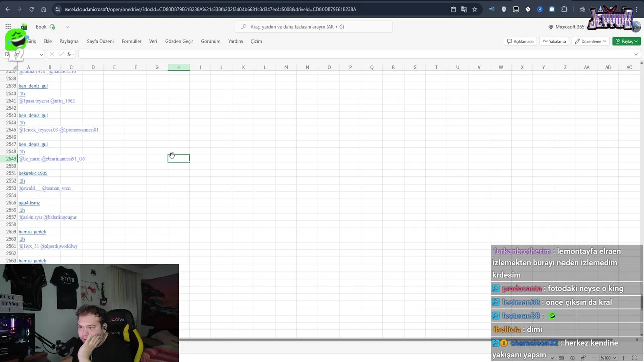Select column H header

point(179,67)
